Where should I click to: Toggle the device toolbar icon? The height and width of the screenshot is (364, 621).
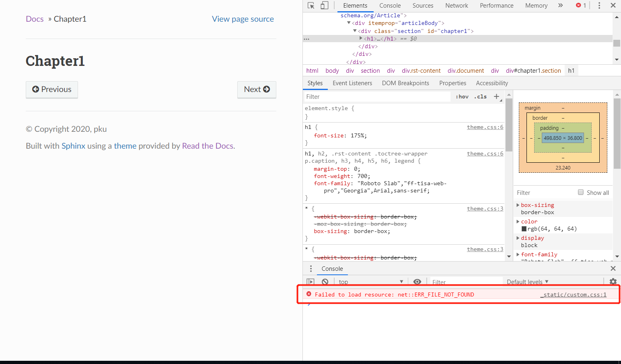pyautogui.click(x=324, y=6)
